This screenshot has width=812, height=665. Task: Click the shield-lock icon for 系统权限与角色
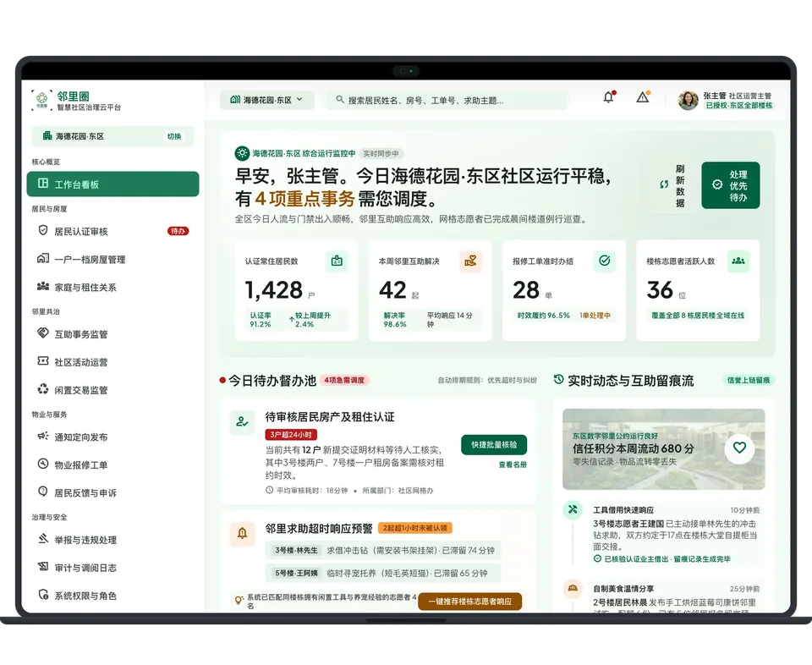tap(43, 595)
